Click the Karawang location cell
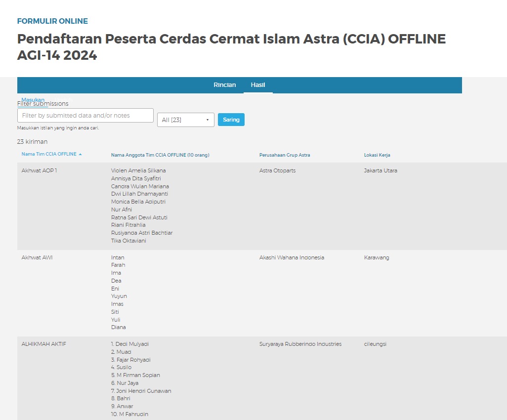This screenshot has width=507, height=420. 377,257
